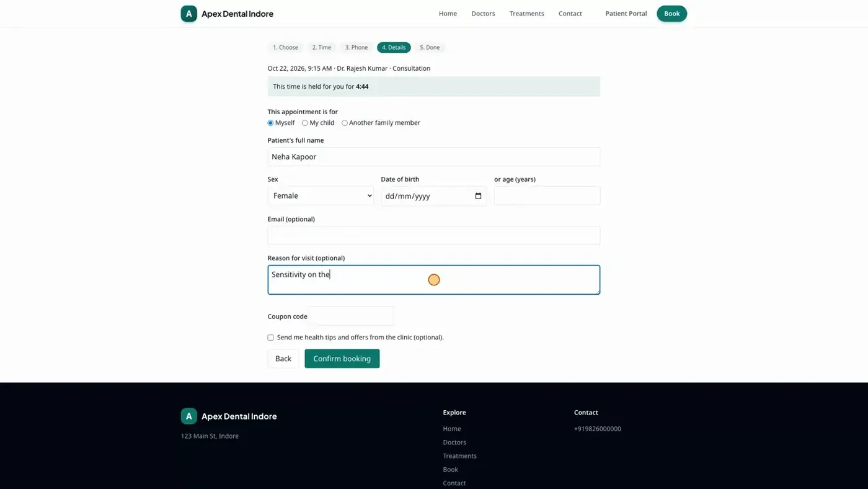Image resolution: width=868 pixels, height=489 pixels.
Task: Open Doctors link in footer Explore list
Action: pyautogui.click(x=454, y=442)
